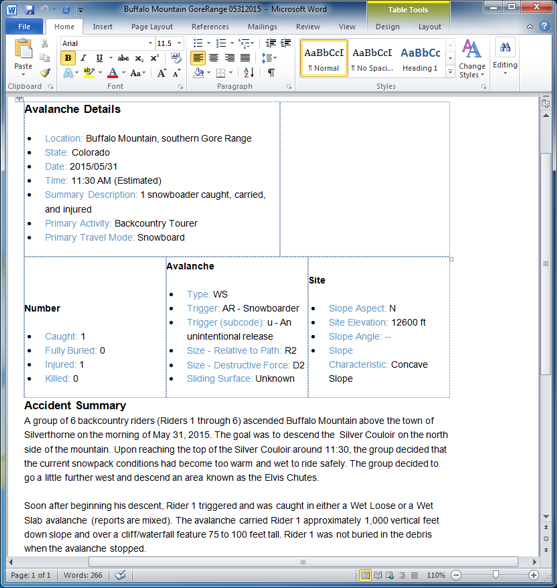
Task: Toggle Bold formatting
Action: [68, 58]
